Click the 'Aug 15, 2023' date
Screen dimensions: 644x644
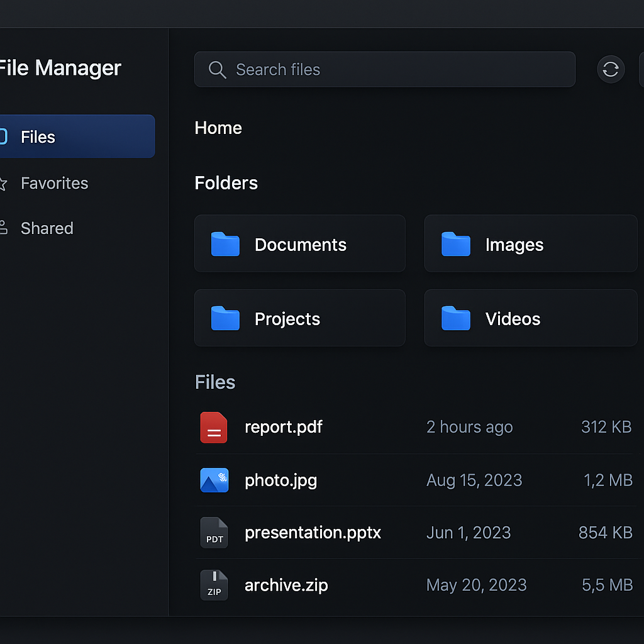(x=474, y=480)
